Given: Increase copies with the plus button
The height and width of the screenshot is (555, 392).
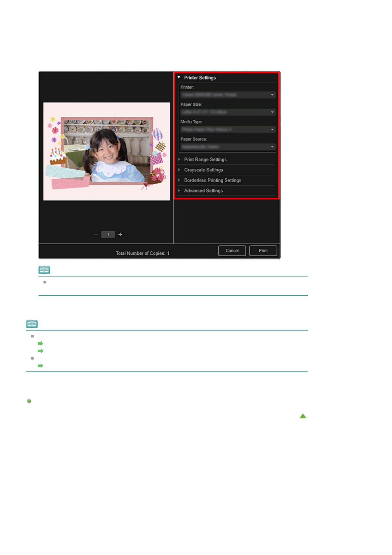Looking at the screenshot, I should tap(120, 235).
